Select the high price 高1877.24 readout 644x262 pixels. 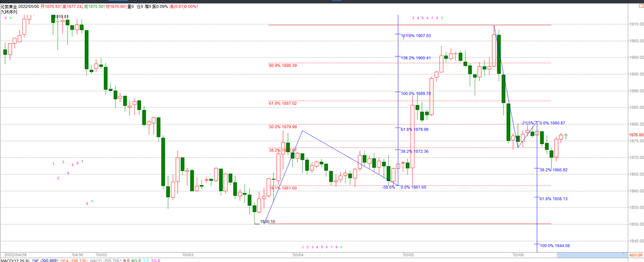point(72,7)
